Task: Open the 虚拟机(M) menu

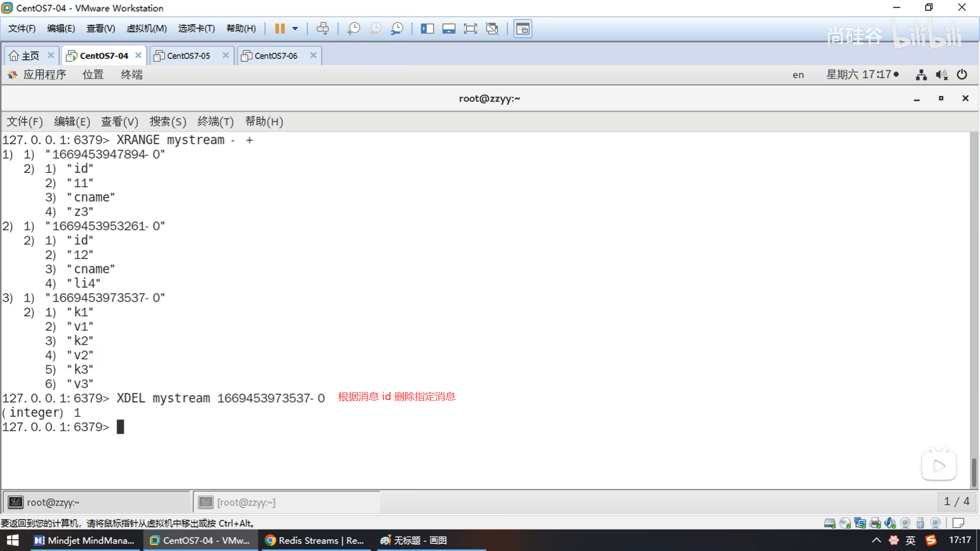Action: click(x=146, y=29)
